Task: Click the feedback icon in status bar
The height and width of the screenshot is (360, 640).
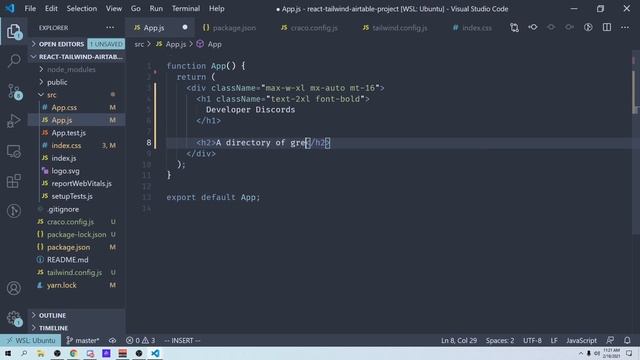Action: coord(610,340)
